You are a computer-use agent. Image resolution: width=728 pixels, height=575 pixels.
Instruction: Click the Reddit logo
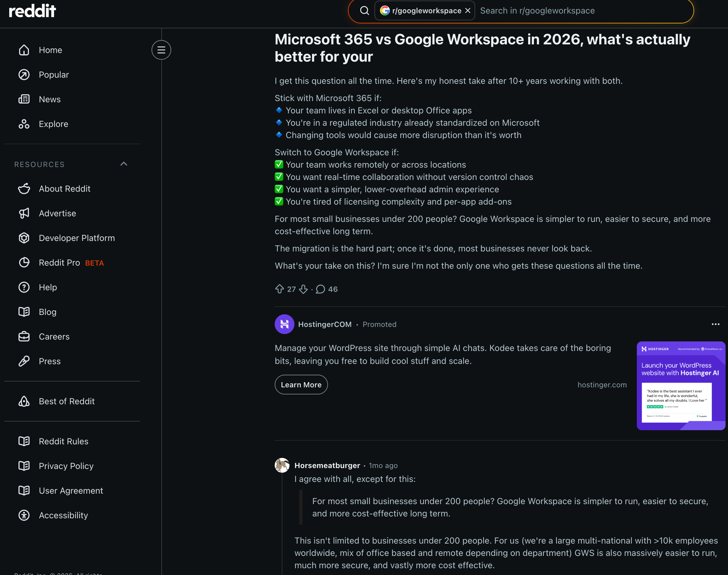click(x=32, y=11)
